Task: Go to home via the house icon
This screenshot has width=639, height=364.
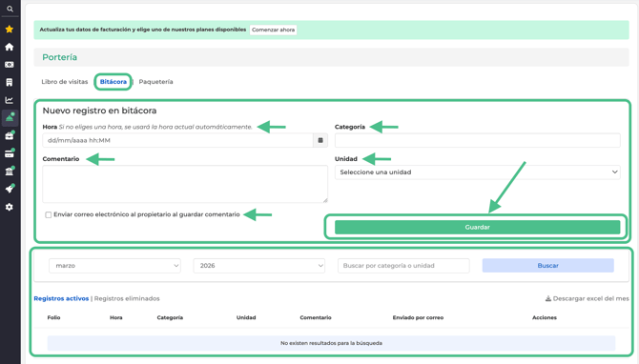Action: (10, 47)
